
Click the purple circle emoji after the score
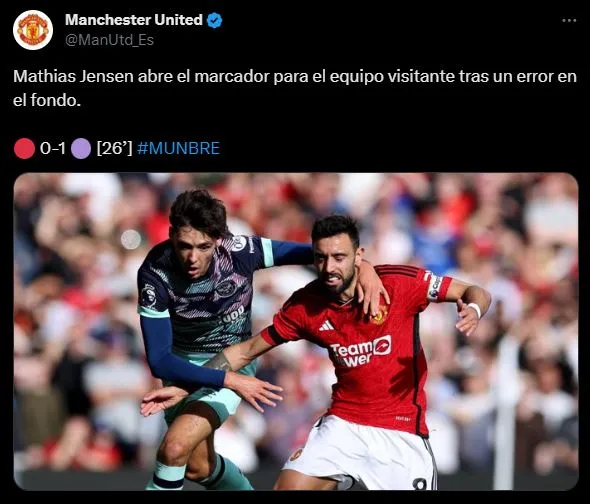81,148
